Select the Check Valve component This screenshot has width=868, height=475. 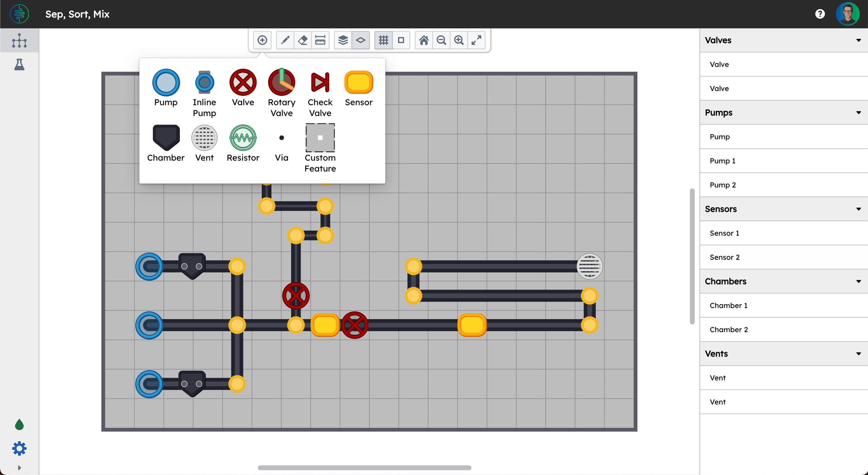coord(320,83)
